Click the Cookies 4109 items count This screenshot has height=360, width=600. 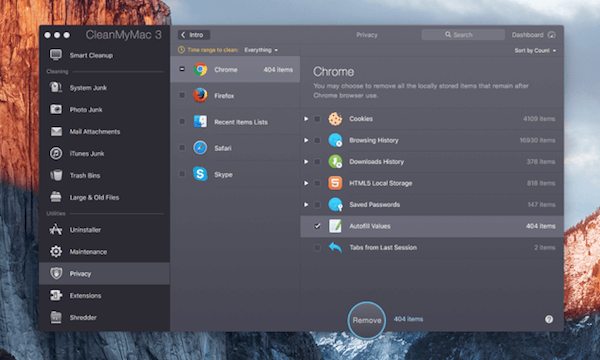pos(539,119)
